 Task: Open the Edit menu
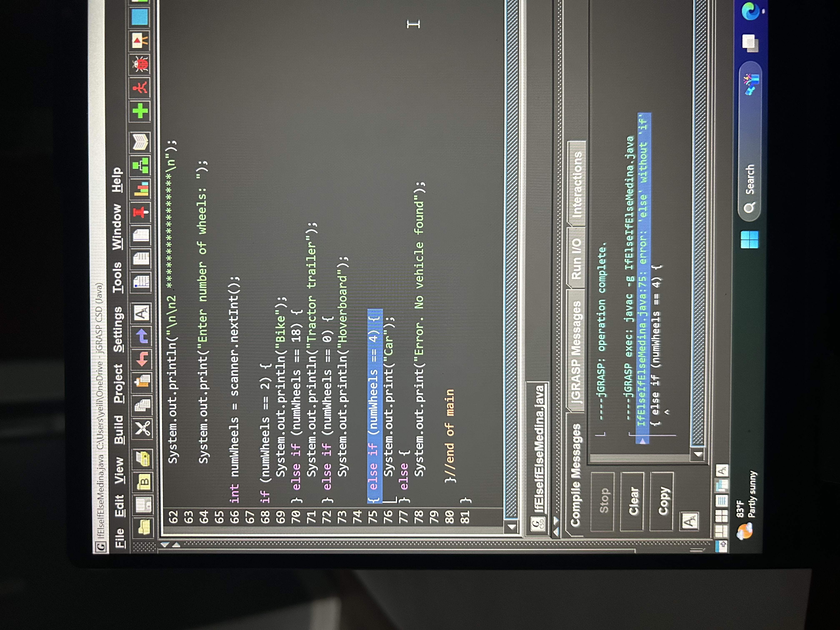tap(119, 505)
